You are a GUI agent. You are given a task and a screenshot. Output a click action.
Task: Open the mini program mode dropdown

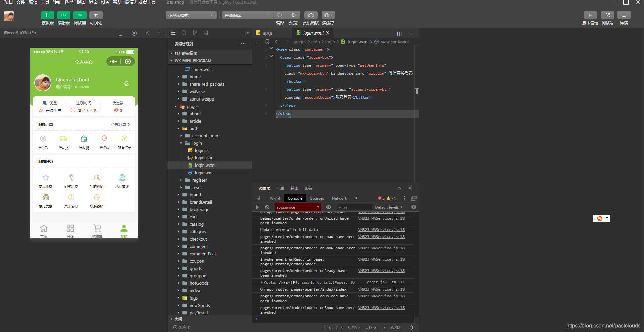click(x=191, y=15)
